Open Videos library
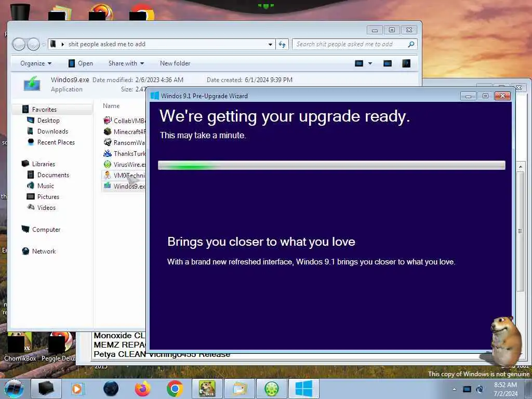This screenshot has width=532, height=399. pyautogui.click(x=46, y=208)
